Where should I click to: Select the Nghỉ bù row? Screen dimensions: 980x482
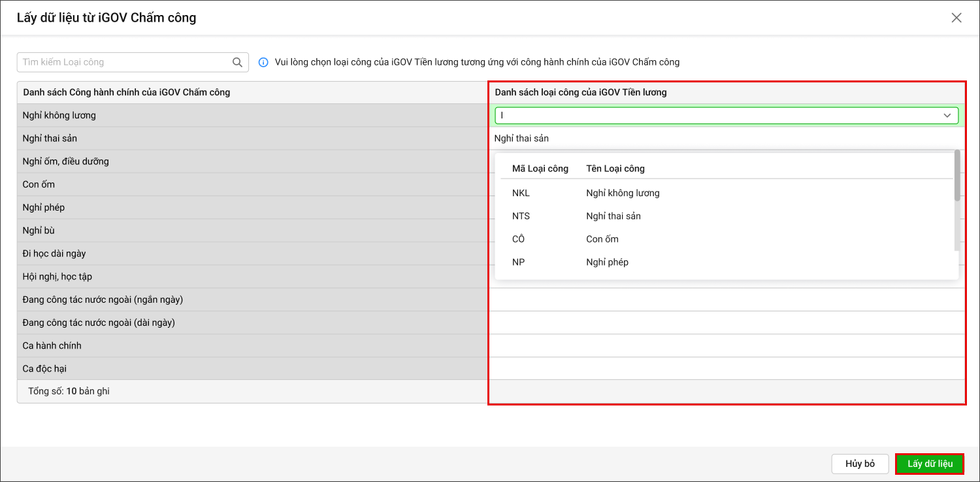pos(253,230)
